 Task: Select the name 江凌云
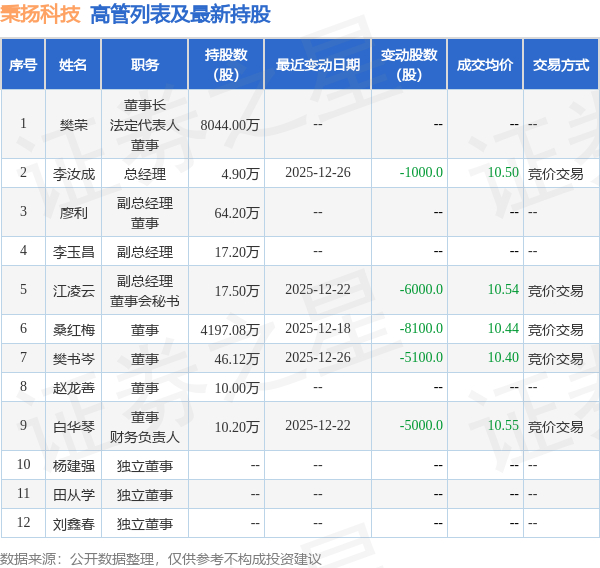tap(73, 291)
